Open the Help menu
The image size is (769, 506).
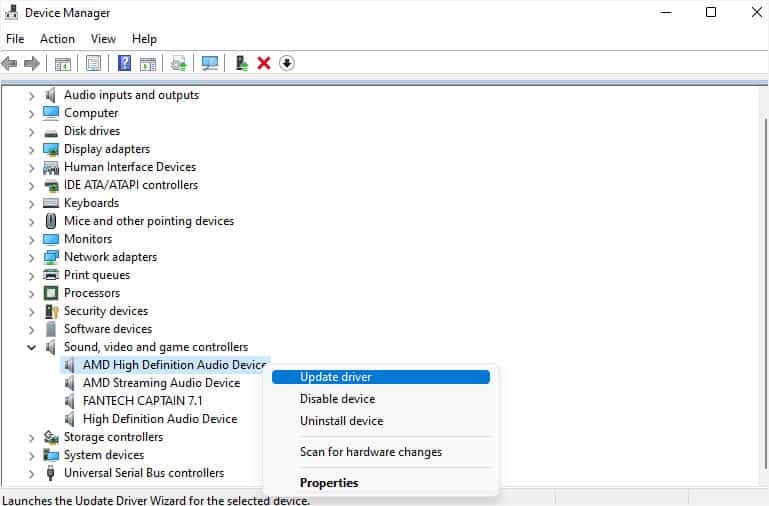144,39
